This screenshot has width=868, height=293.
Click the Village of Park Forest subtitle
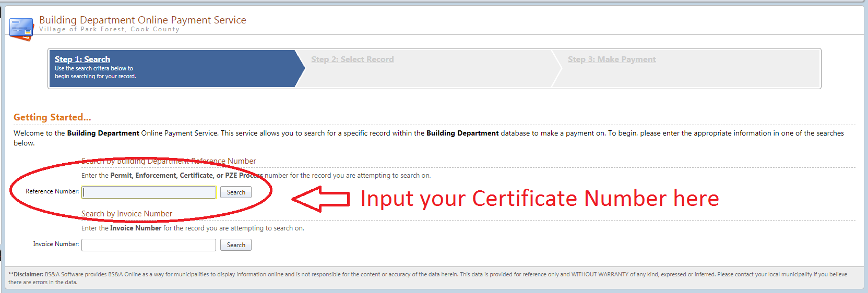point(109,30)
